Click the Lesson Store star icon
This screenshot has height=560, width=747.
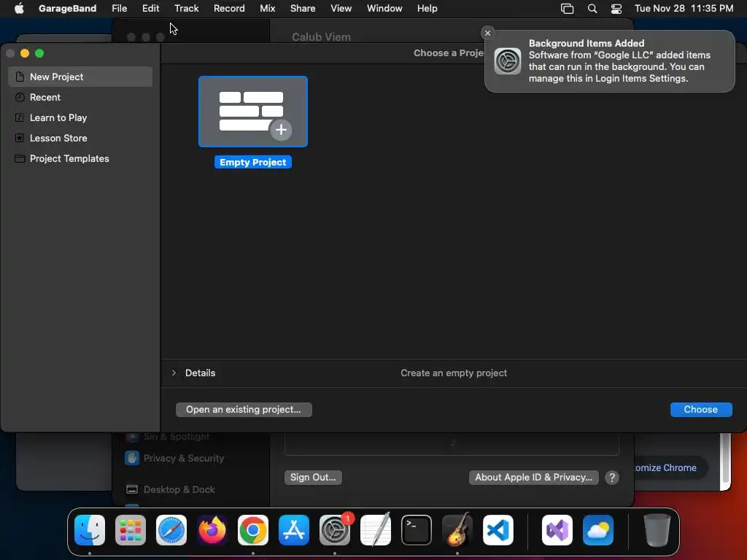pos(20,138)
